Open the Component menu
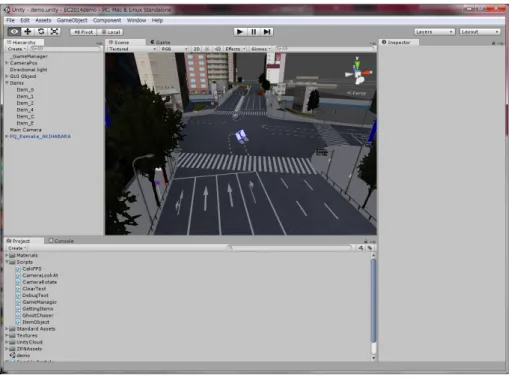511x381 pixels. 107,20
